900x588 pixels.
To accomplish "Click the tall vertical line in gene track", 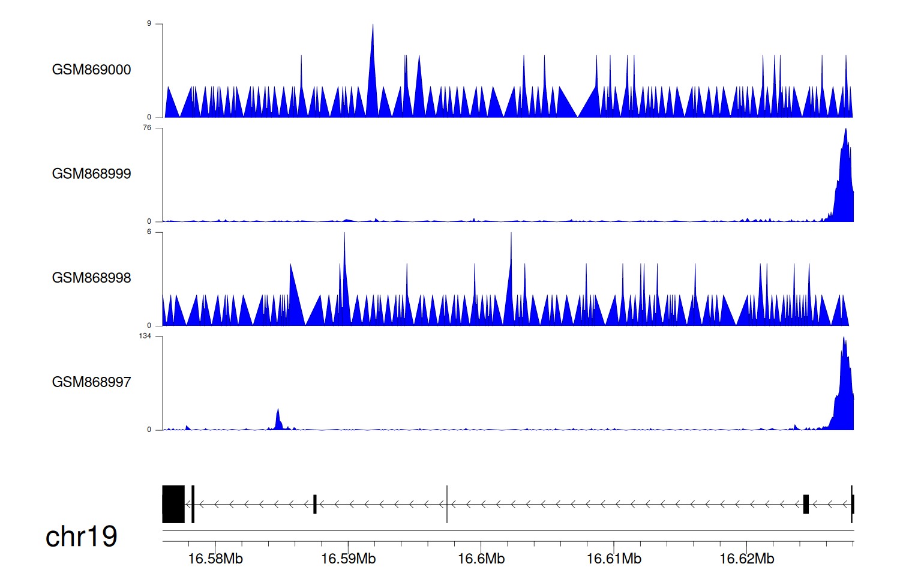I will 447,504.
